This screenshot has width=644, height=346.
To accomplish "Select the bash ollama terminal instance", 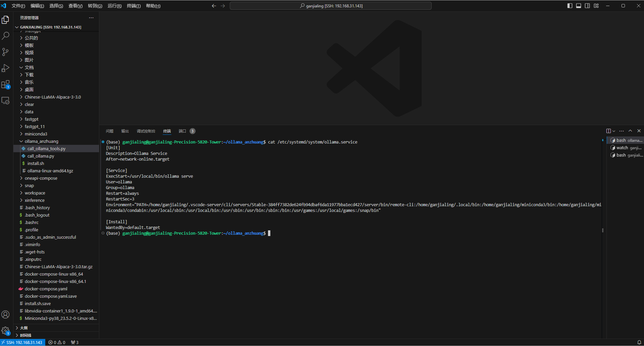I will point(626,140).
